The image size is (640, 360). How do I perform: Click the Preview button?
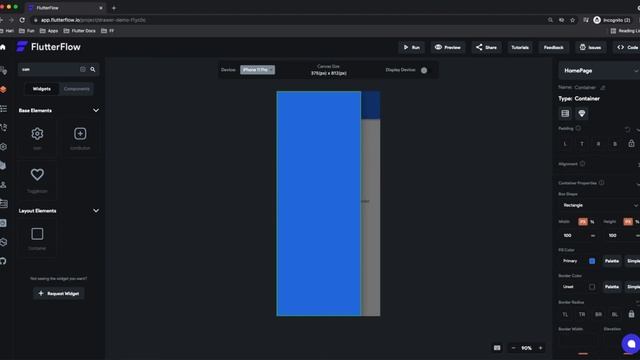(448, 47)
